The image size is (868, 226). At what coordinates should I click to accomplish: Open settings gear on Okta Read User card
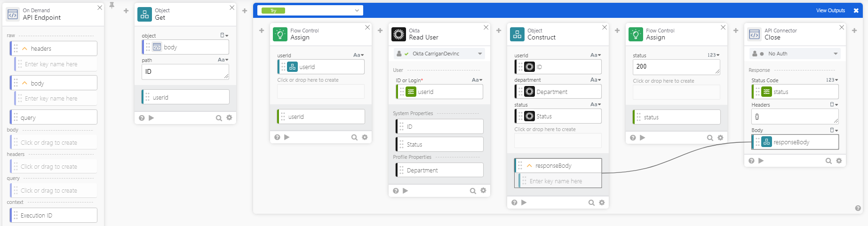coord(483,190)
